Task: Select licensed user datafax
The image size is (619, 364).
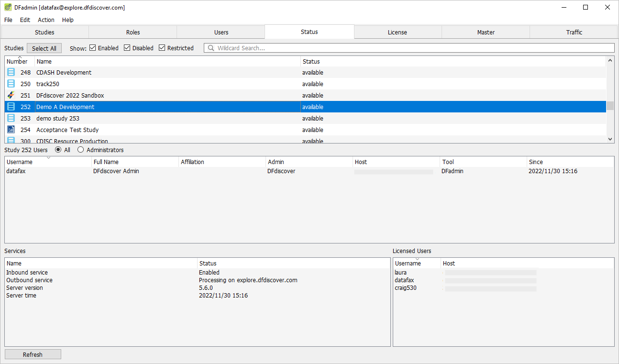Action: point(404,280)
